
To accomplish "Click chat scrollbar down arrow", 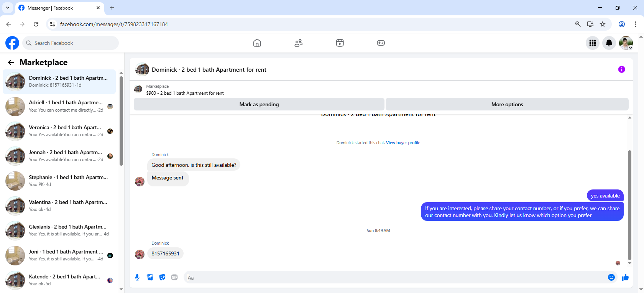I will 629,263.
